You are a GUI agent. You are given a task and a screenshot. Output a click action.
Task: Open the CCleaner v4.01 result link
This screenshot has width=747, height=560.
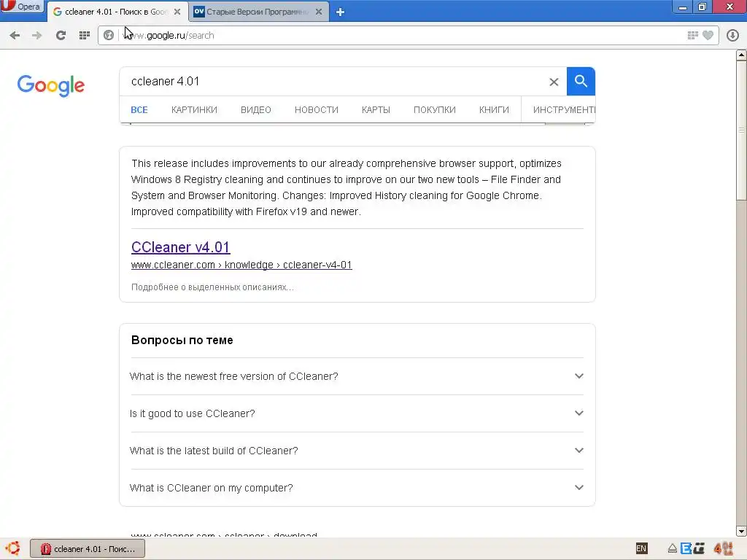click(181, 247)
